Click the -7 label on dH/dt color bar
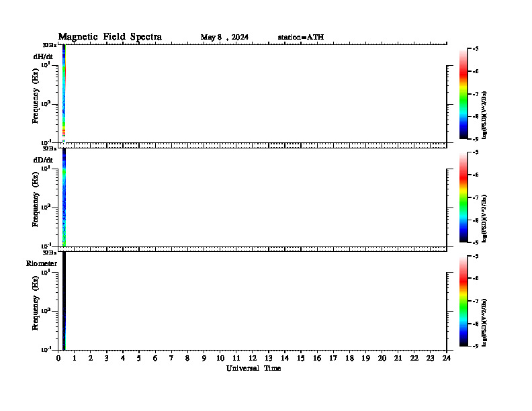This screenshot has height=411, width=532. [x=476, y=94]
